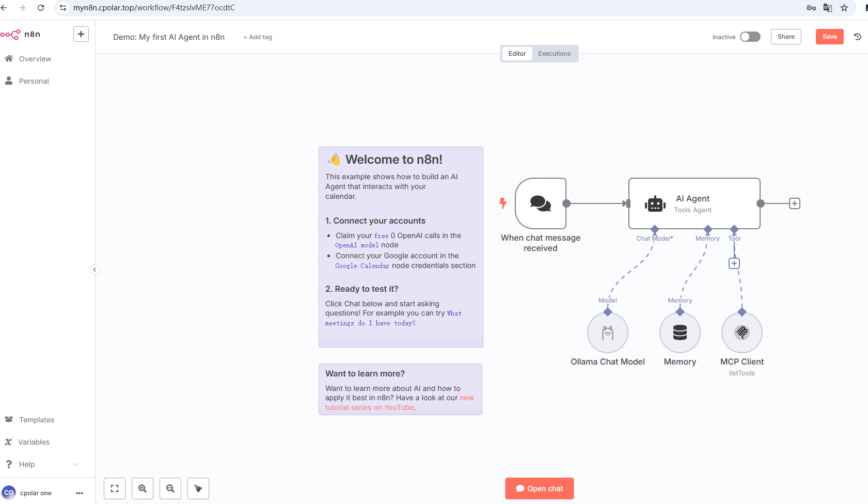
Task: Click the password key icon in address bar
Action: [811, 8]
